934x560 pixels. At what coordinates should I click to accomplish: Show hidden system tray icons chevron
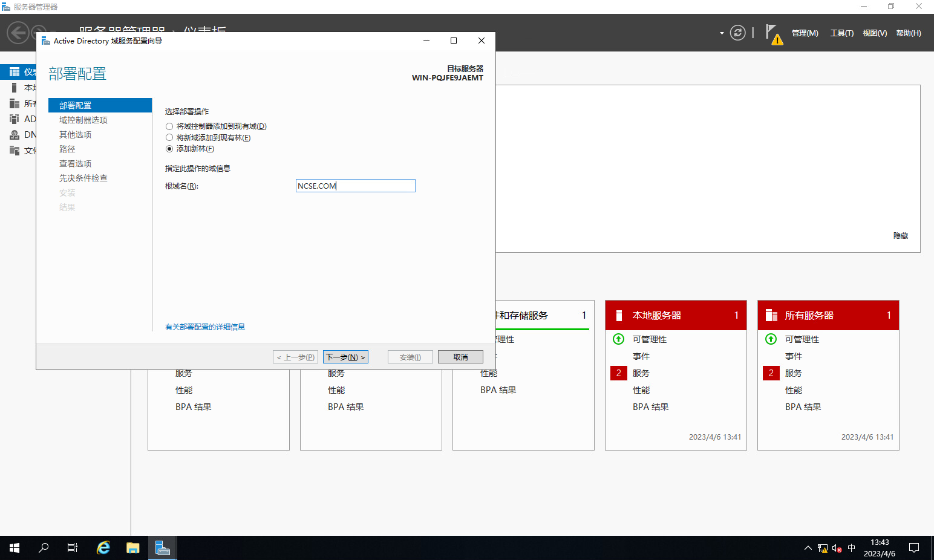[808, 548]
